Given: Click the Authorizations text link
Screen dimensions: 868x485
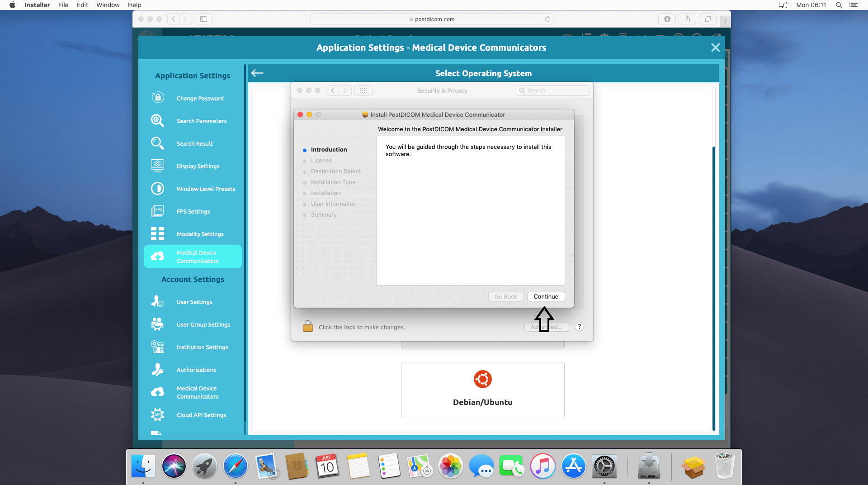Looking at the screenshot, I should 196,370.
